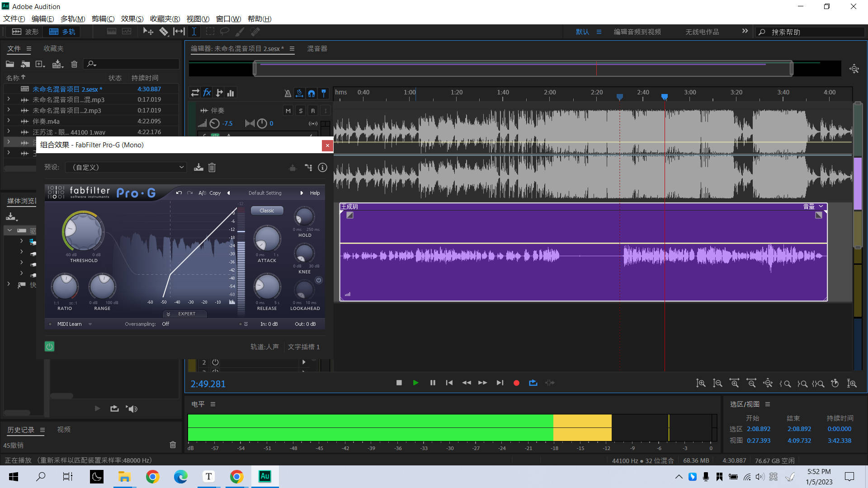Open the 效果(S) menu

point(132,19)
